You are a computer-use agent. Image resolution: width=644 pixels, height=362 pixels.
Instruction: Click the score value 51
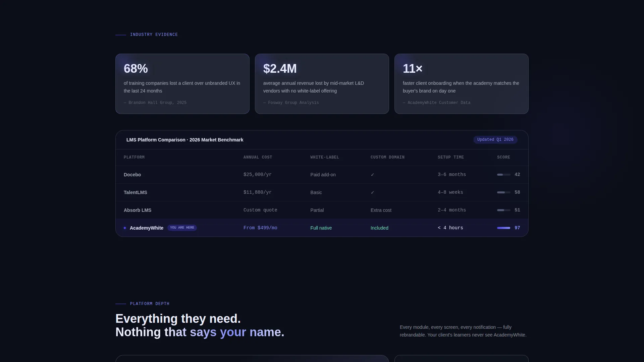(517, 210)
